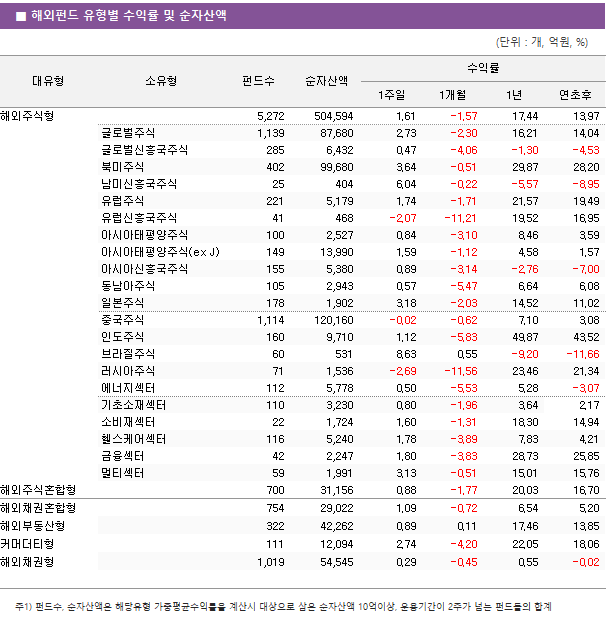This screenshot has width=612, height=617.
Task: Select the unit label (단위 : 개, 억원, %)
Action: point(542,42)
